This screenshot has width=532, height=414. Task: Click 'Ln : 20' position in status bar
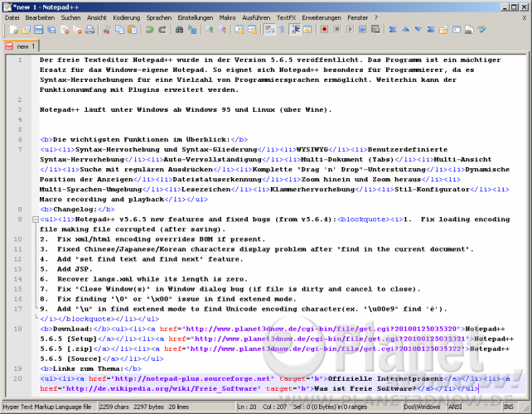[x=247, y=407]
